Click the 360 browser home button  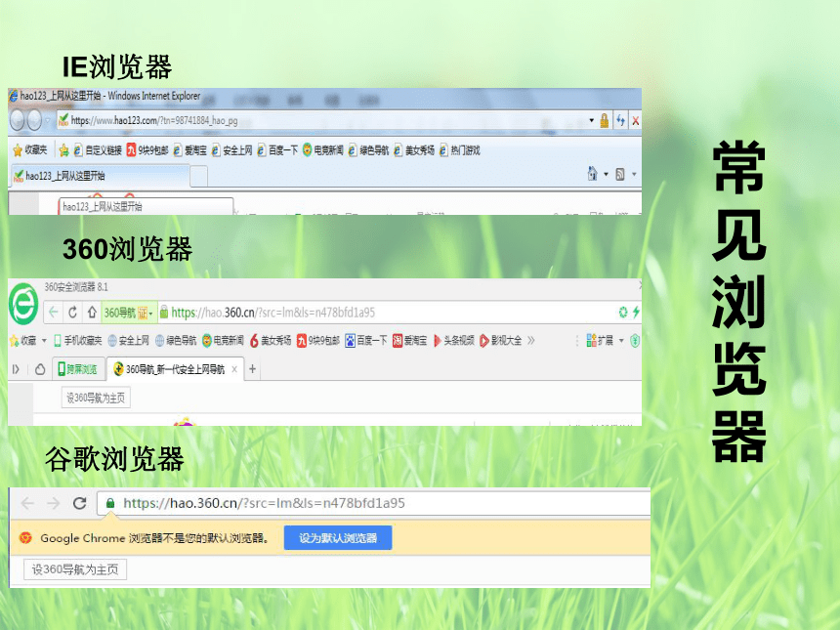[x=92, y=312]
